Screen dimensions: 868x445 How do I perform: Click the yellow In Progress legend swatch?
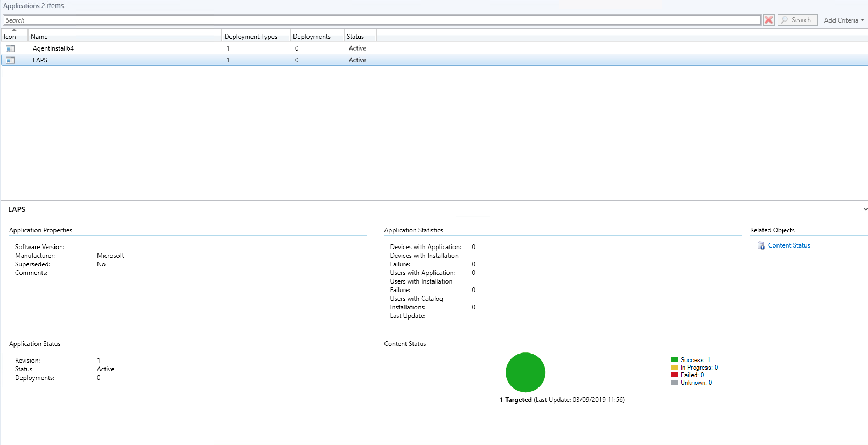[674, 368]
